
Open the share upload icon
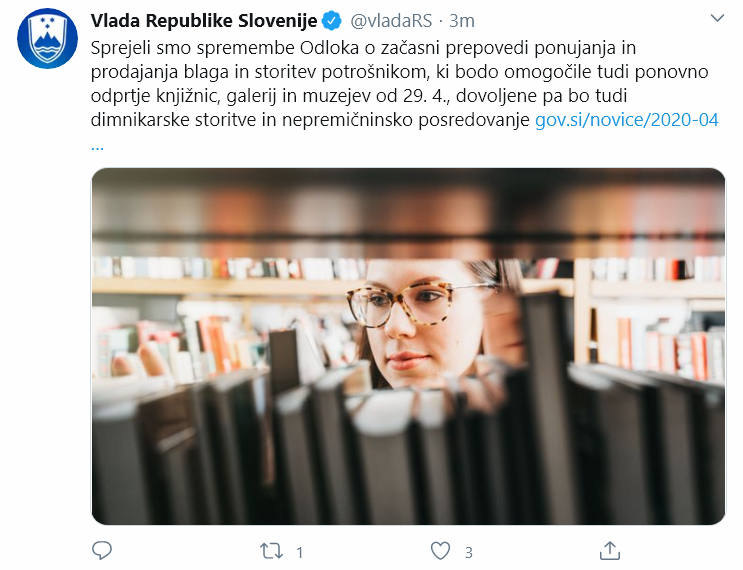click(609, 551)
